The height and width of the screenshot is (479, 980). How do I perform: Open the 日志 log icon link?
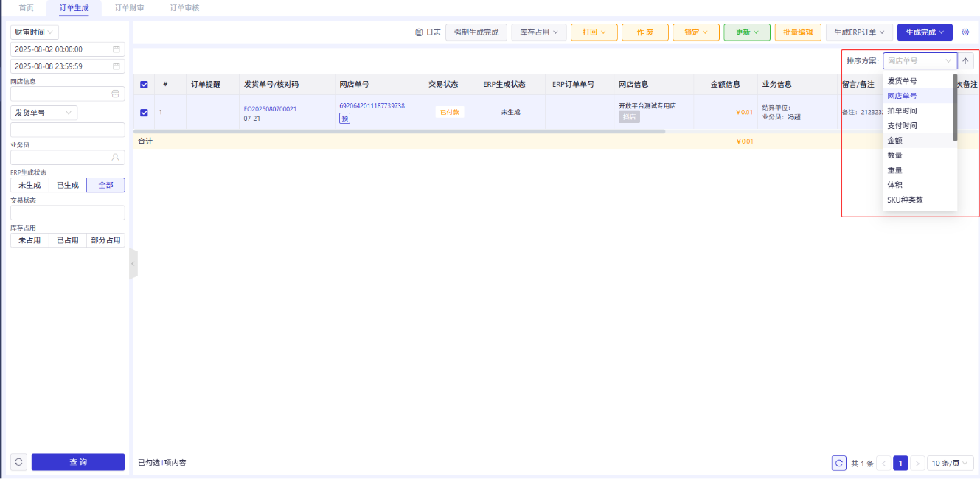click(428, 32)
